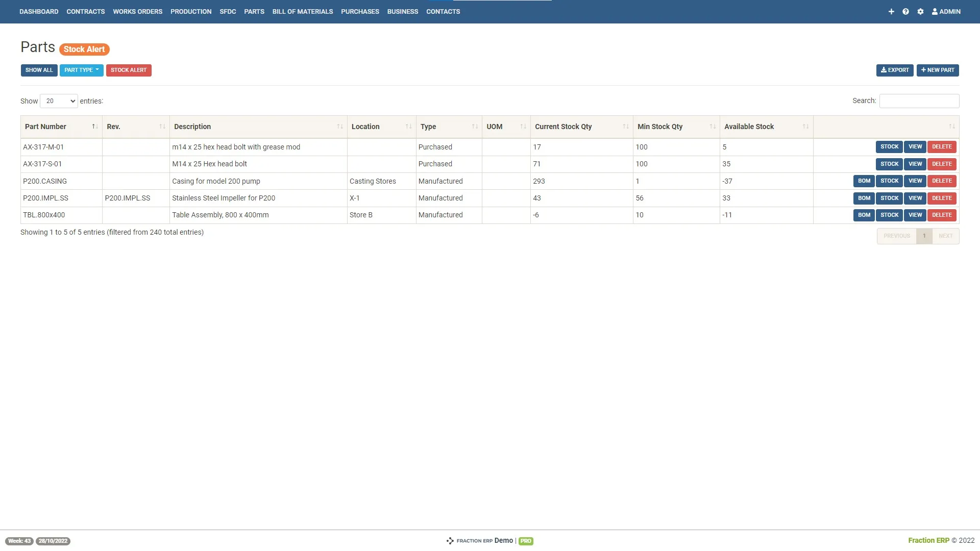980x551 pixels.
Task: Open Bill of Materials menu
Action: click(302, 12)
